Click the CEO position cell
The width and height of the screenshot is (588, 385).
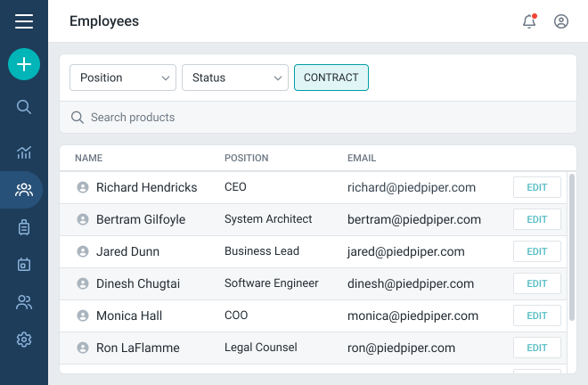click(x=235, y=186)
